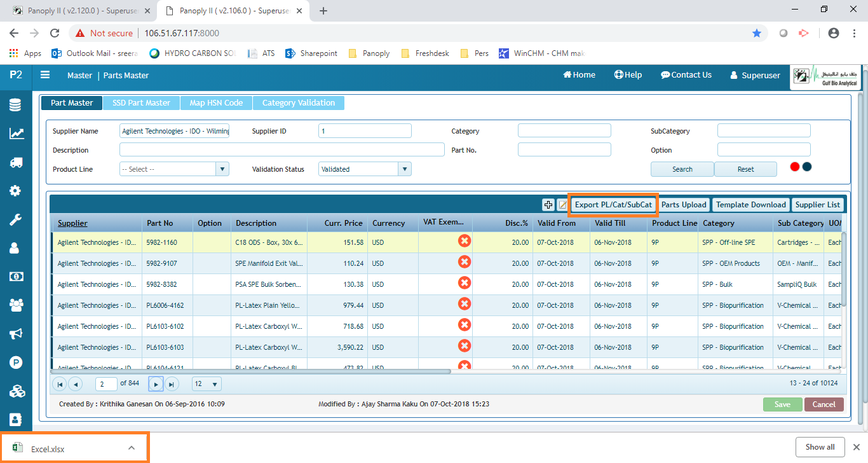
Task: Reload the browser page
Action: 55,33
